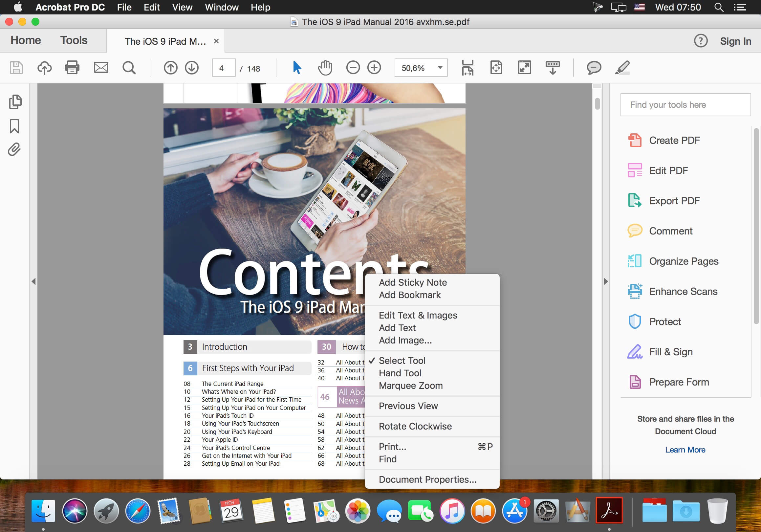761x532 pixels.
Task: Open the Comment tool panel
Action: 670,231
